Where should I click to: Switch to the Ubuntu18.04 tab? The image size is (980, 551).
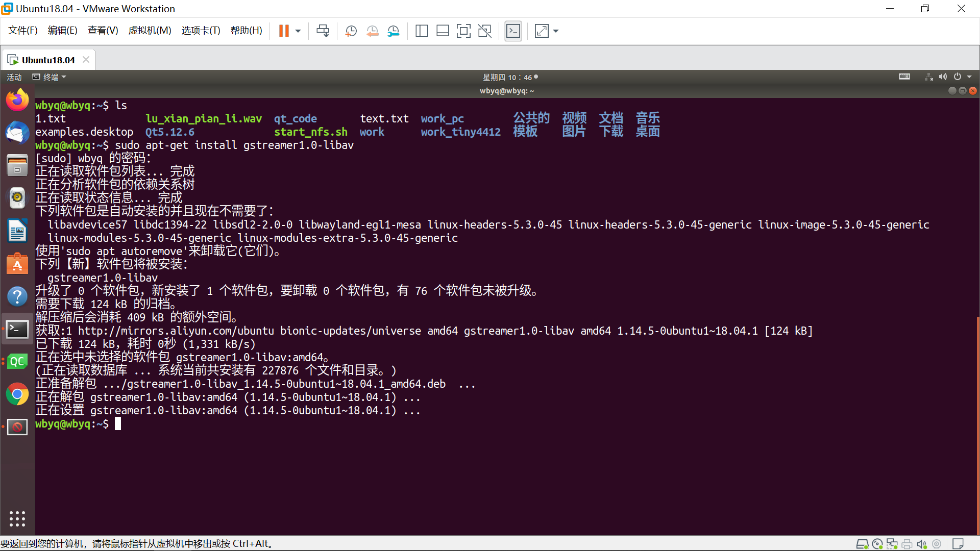48,60
